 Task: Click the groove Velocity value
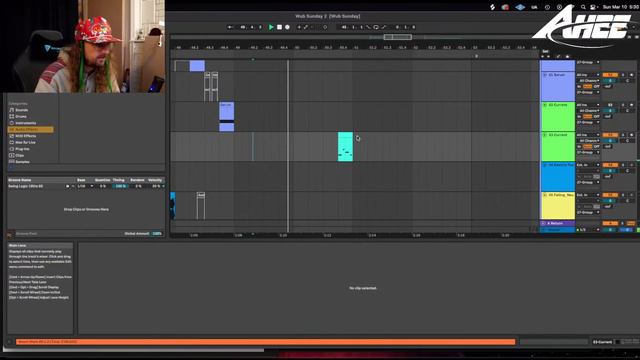tap(156, 186)
